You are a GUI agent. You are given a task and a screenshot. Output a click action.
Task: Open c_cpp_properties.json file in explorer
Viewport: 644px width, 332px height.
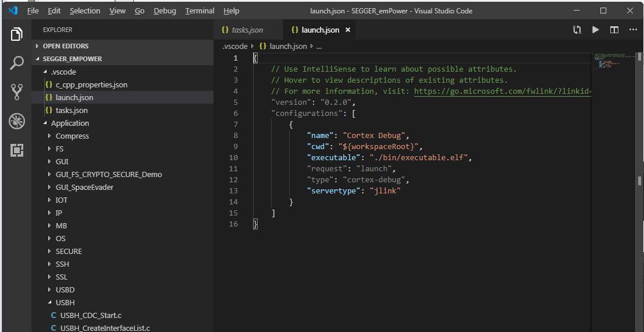click(x=91, y=84)
